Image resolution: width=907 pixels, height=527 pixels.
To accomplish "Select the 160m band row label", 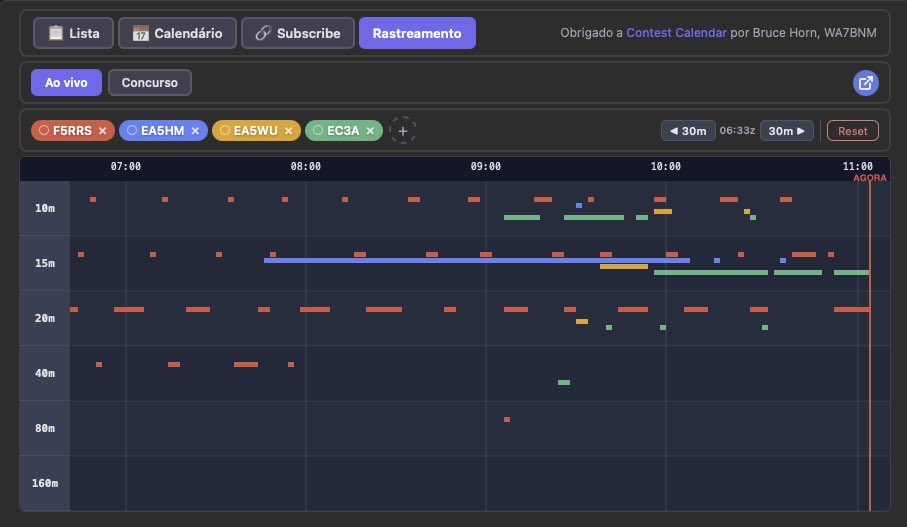I will pos(45,483).
